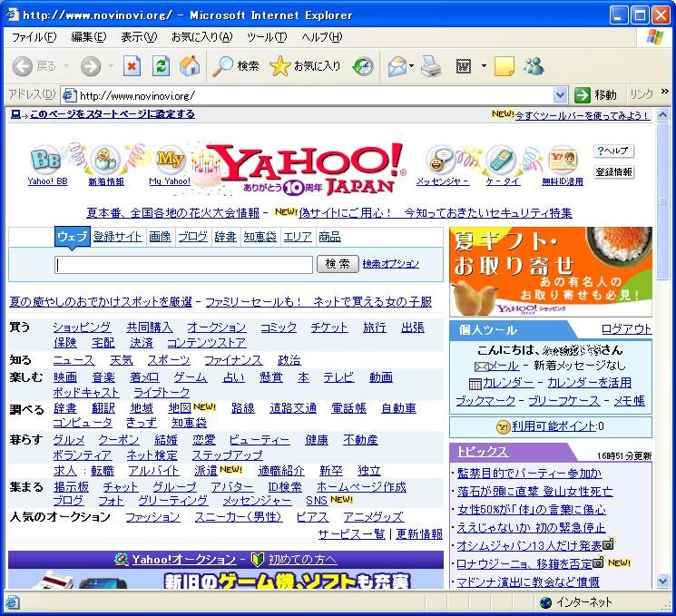Image resolution: width=676 pixels, height=616 pixels.
Task: Click the Back arrow toolbar icon
Action: pyautogui.click(x=23, y=66)
